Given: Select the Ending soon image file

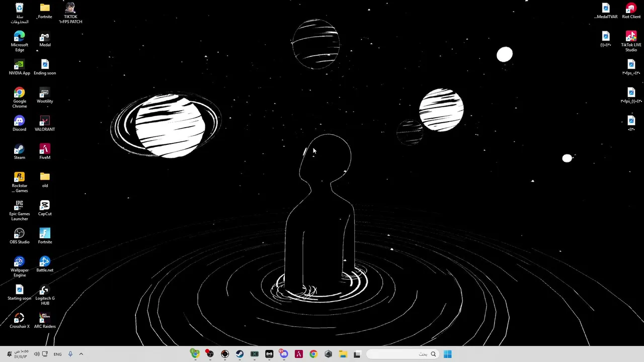Looking at the screenshot, I should pyautogui.click(x=45, y=67).
